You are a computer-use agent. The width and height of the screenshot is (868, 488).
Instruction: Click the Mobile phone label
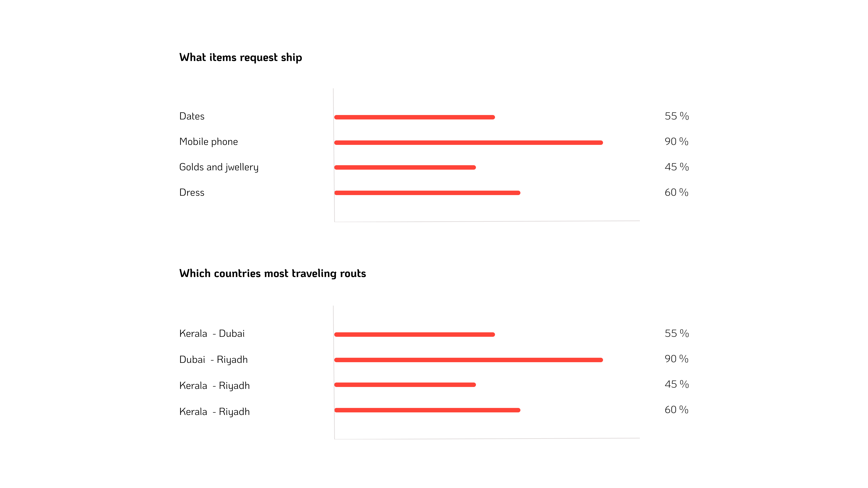pos(209,142)
